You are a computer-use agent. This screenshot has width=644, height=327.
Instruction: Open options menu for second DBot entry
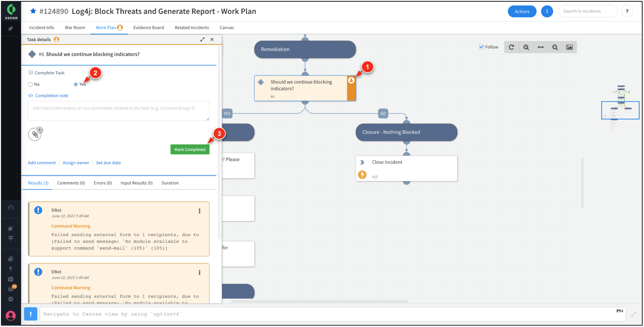coord(200,272)
